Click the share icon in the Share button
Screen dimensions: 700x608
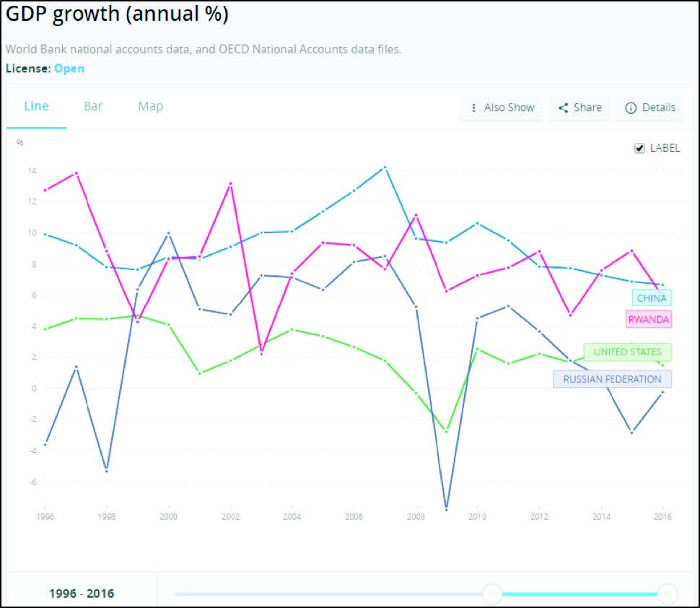pos(564,108)
